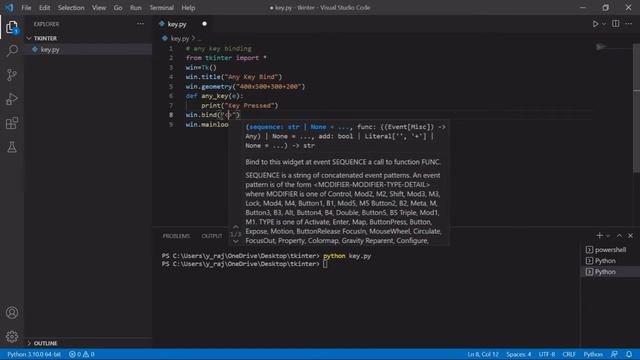Open editor More Actions ellipsis
Viewport: 640px width, 360px height.
pyautogui.click(x=629, y=24)
